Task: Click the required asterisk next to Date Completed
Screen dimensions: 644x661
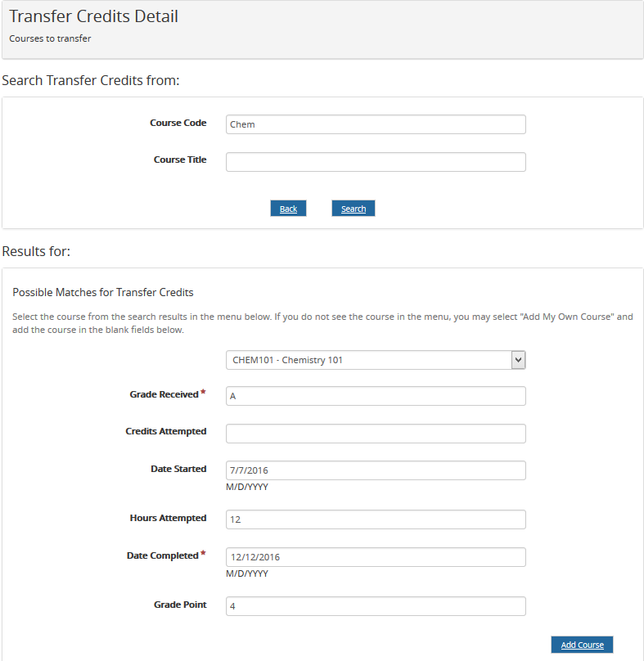Action: 203,551
